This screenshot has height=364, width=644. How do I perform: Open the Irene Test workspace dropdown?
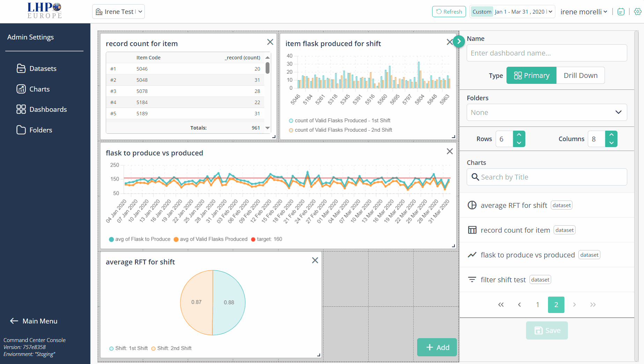[x=118, y=12]
